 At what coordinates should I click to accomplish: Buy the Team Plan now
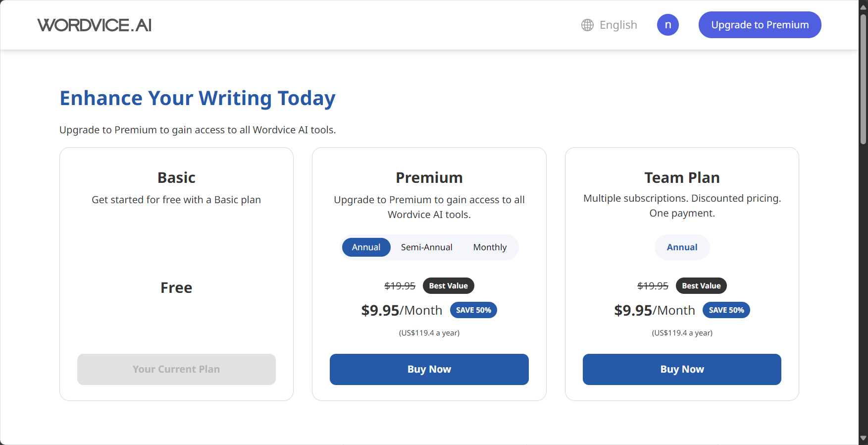[682, 369]
